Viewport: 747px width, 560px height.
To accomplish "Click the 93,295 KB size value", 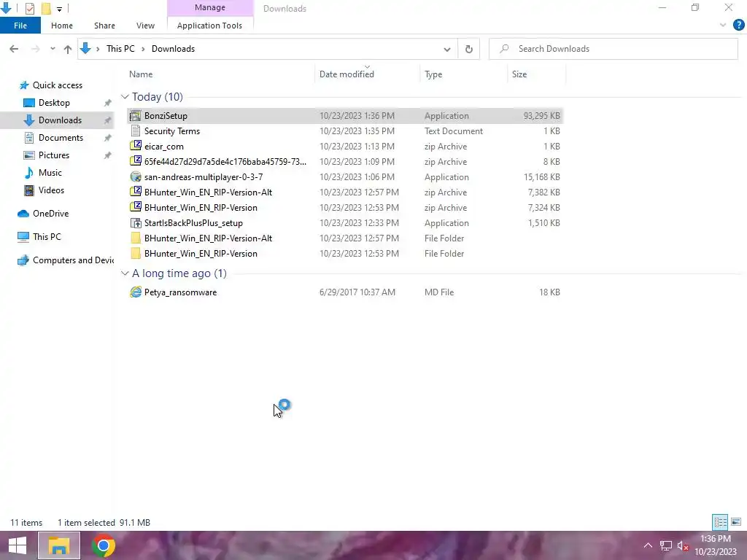I will point(542,116).
